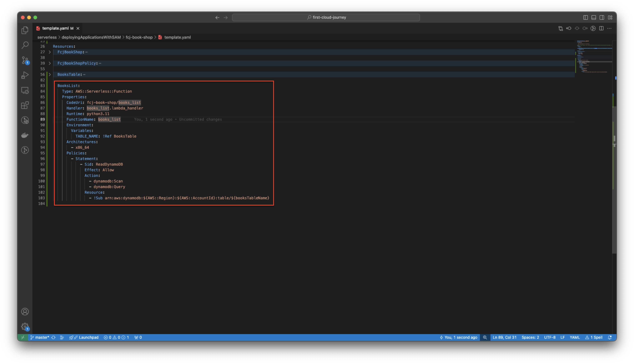Screen dimensions: 634x364
Task: Go back in navigation history
Action: tap(217, 17)
